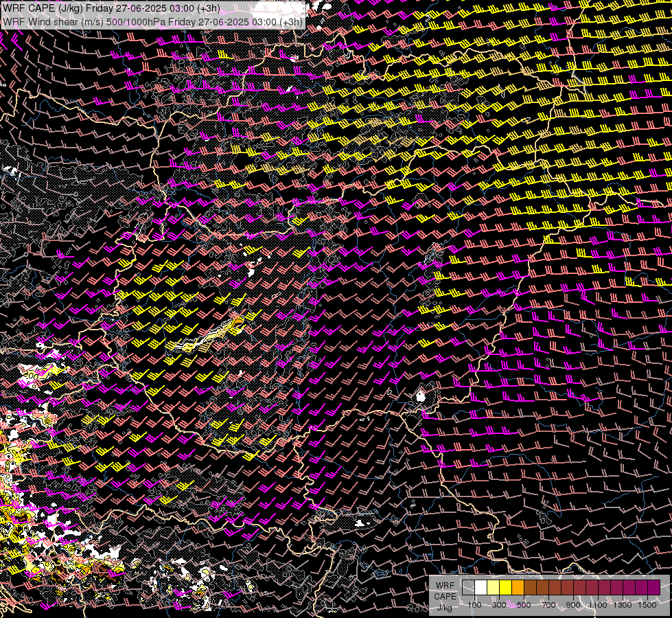
Task: Click the legend value 1500
Action: [x=647, y=605]
